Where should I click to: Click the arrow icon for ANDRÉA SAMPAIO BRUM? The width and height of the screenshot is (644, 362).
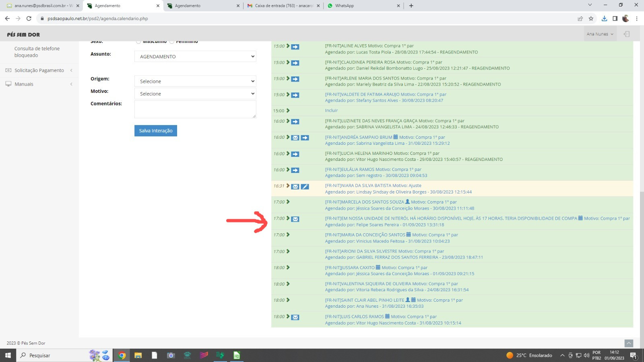[x=305, y=138]
